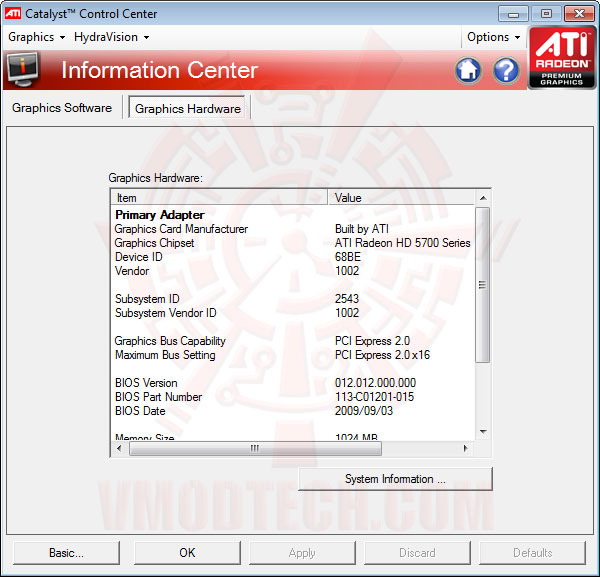600x577 pixels.
Task: Click the Apply button
Action: coord(302,553)
